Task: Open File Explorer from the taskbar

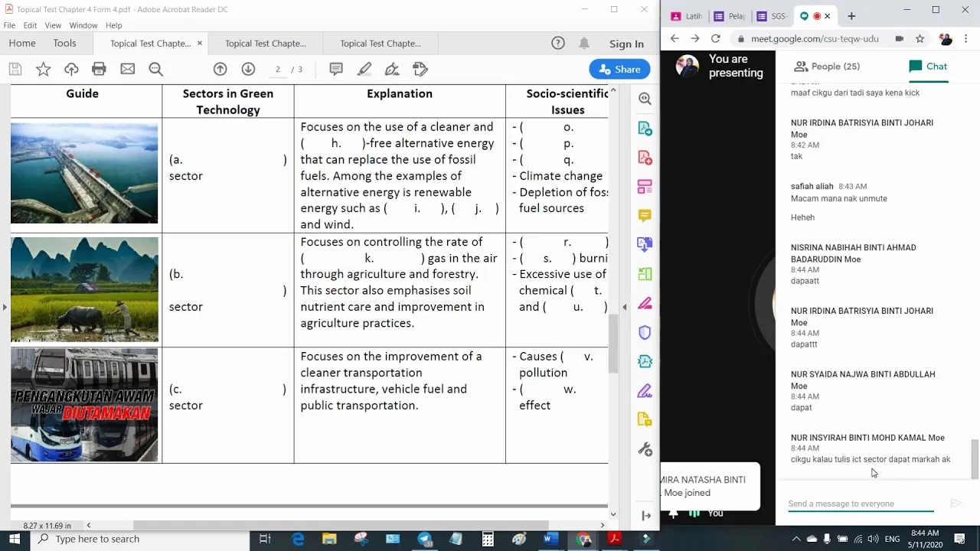Action: click(x=329, y=540)
